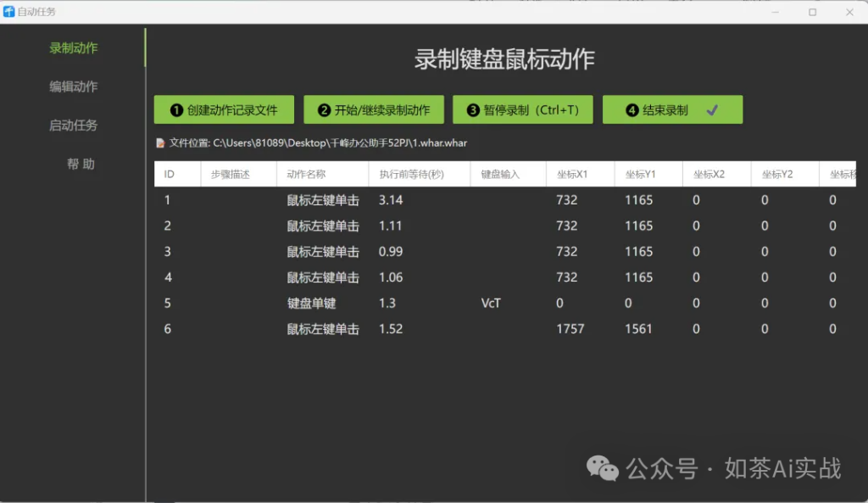Click 鼠标左键单击 in row 6
This screenshot has width=868, height=503.
(323, 329)
